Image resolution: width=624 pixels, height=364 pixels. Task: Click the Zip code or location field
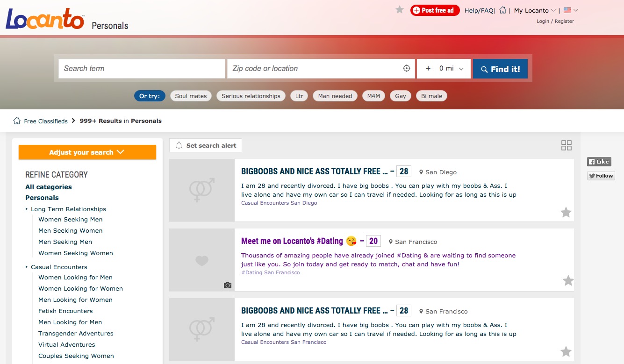click(x=322, y=68)
